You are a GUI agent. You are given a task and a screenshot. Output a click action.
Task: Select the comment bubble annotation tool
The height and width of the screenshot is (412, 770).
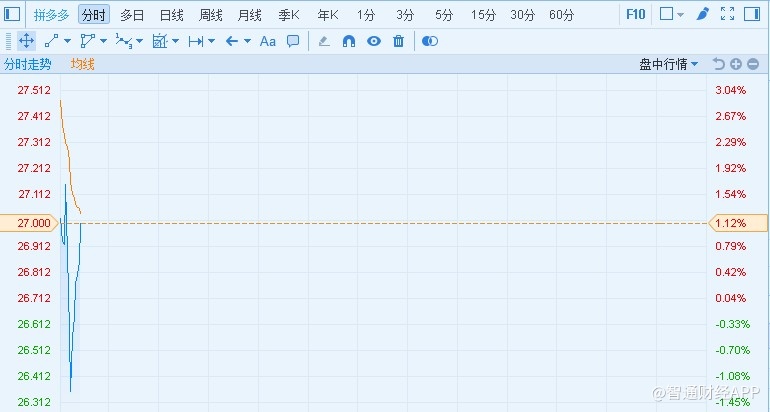(x=293, y=41)
